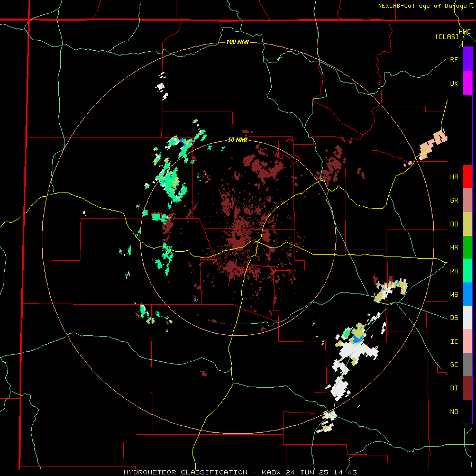476x476 pixels.
Task: Click the 50 NMI range ring label
Action: click(237, 140)
